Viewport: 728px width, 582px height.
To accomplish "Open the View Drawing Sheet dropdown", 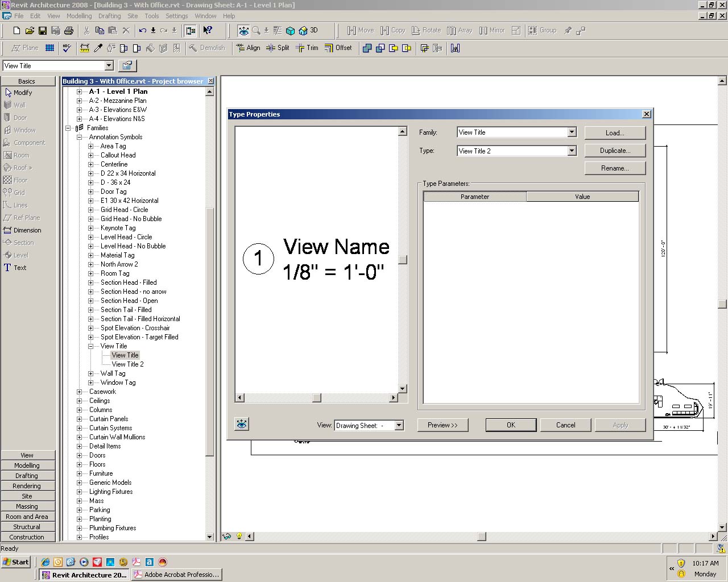I will click(399, 425).
